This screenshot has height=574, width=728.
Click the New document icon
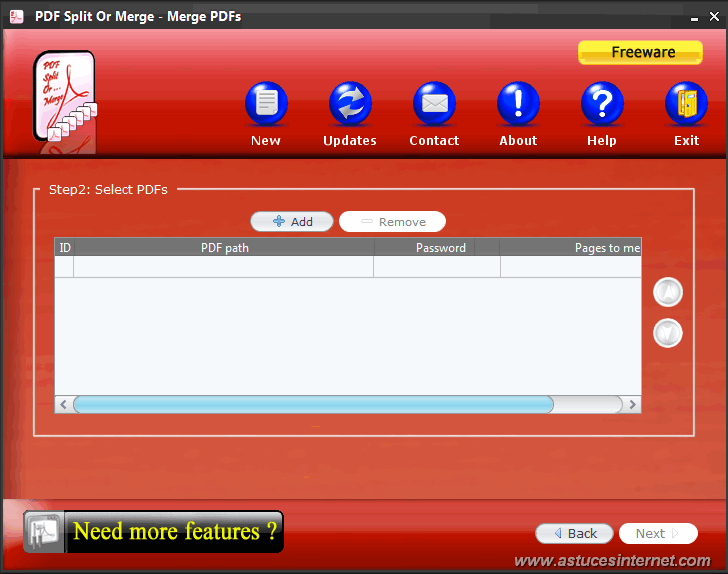266,103
